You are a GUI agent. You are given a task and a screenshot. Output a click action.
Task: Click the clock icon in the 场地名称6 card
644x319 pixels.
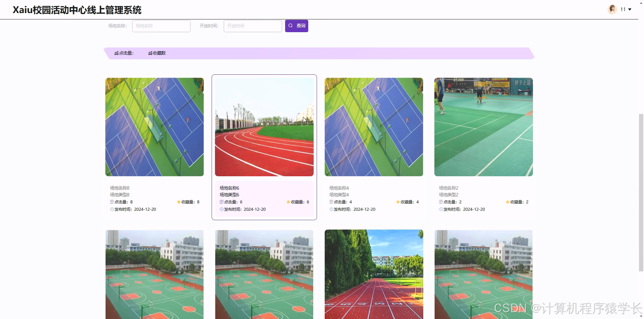pyautogui.click(x=222, y=209)
